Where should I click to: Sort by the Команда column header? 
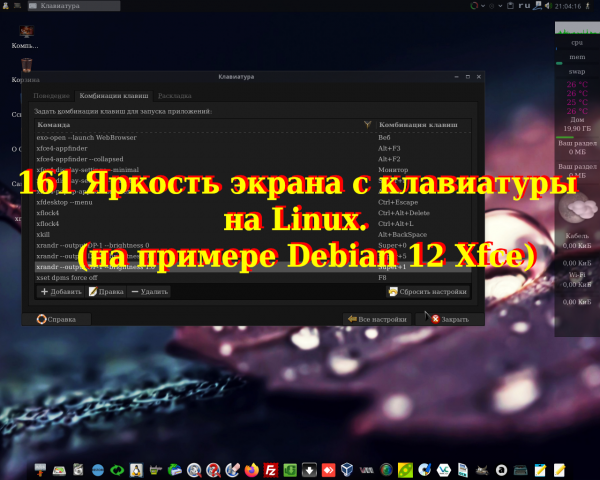pyautogui.click(x=204, y=125)
